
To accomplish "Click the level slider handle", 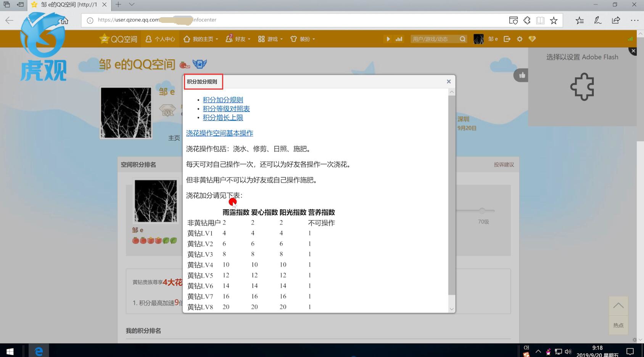I will coord(482,211).
